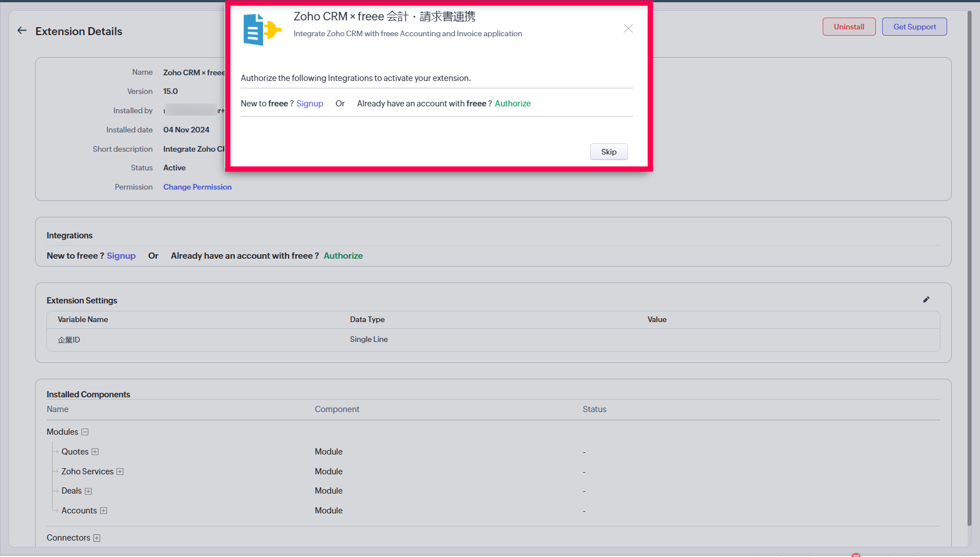This screenshot has height=557, width=980.
Task: Skip the integration authorization
Action: tap(609, 152)
